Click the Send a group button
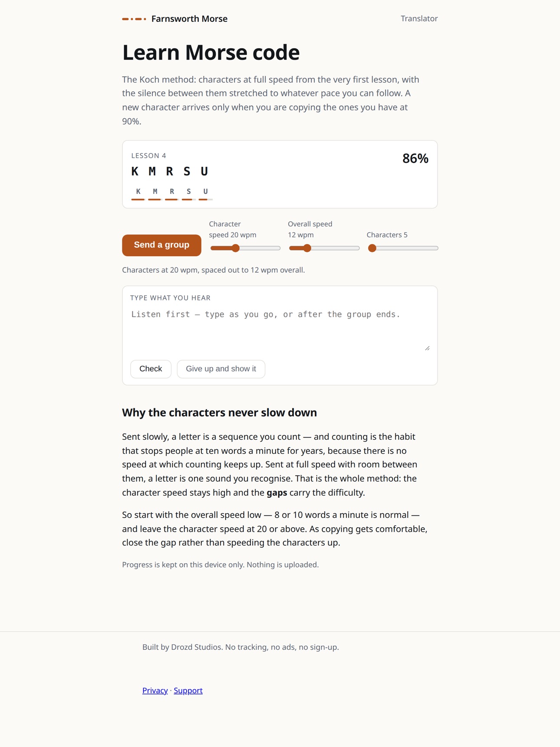This screenshot has height=747, width=560. point(161,245)
